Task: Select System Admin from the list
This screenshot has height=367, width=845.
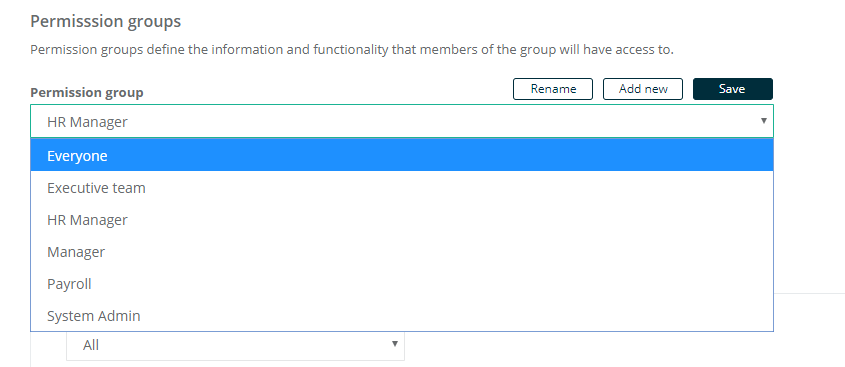Action: pos(402,316)
